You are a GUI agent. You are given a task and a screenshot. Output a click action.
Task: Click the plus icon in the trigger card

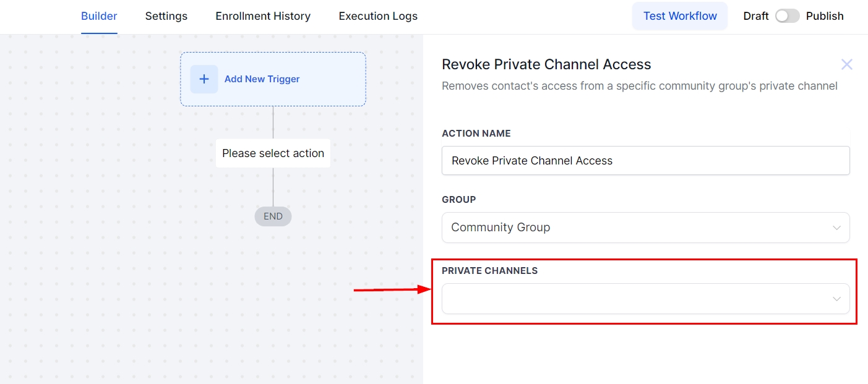point(204,79)
